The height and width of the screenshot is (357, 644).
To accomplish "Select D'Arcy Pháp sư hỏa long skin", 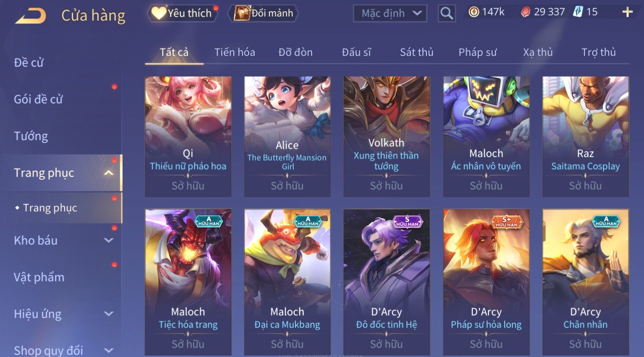I will pyautogui.click(x=486, y=283).
